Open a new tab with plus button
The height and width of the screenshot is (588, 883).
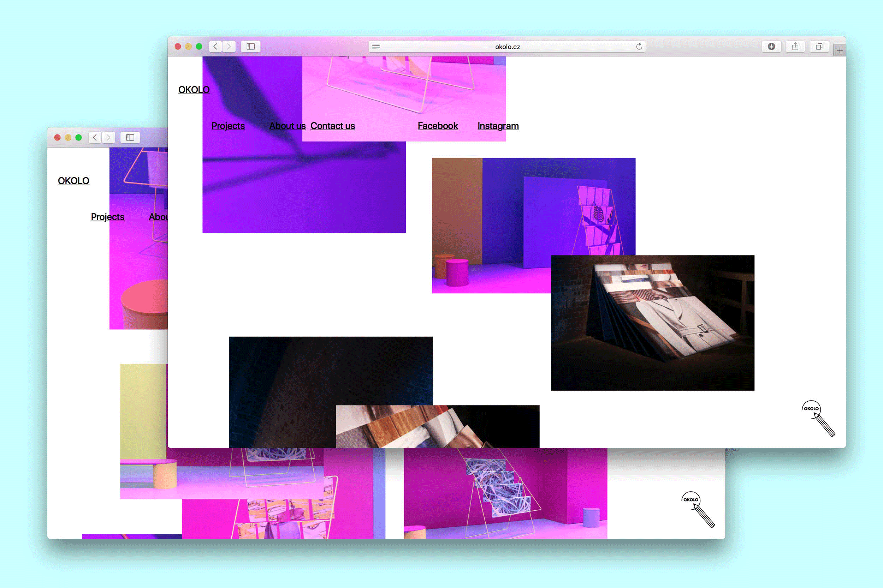tap(840, 50)
